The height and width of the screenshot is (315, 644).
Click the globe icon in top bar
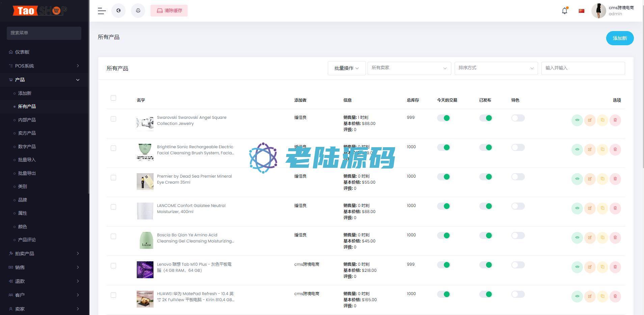click(x=118, y=10)
